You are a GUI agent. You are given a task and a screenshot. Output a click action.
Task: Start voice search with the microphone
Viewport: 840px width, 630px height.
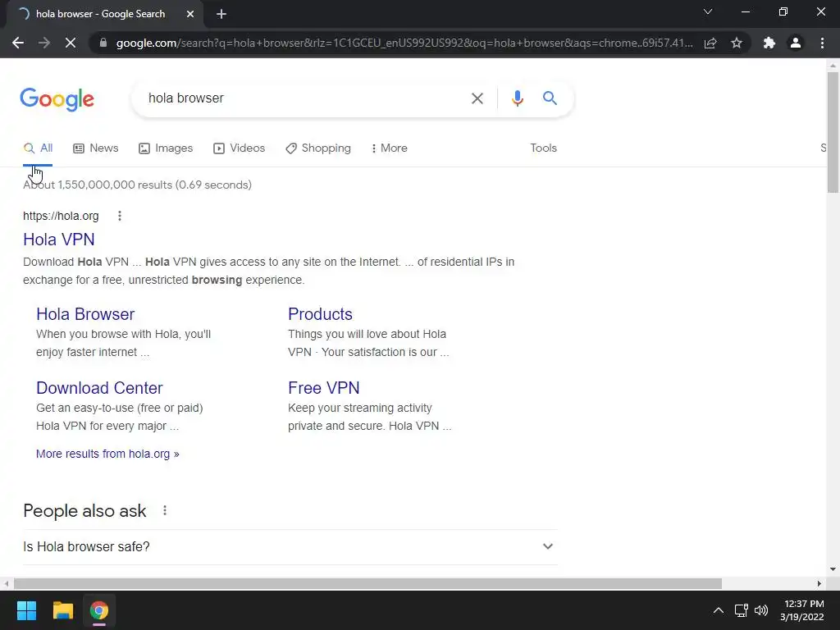click(x=517, y=98)
